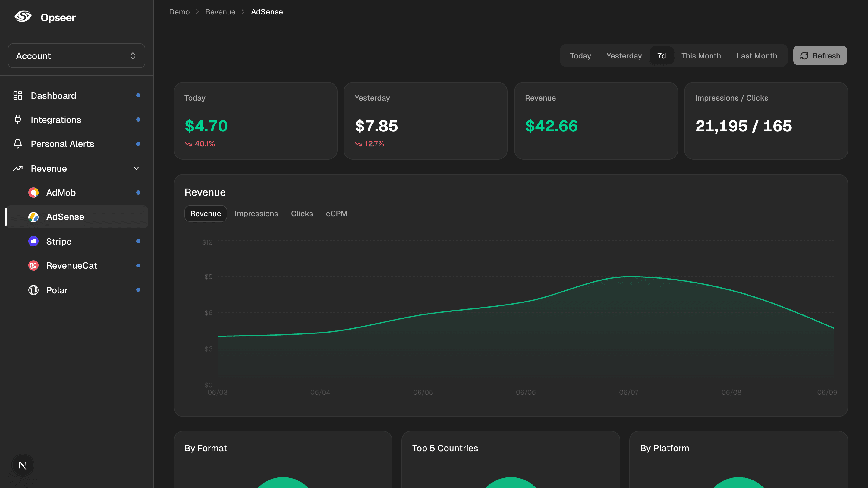Click the RevenueCat logo icon
This screenshot has height=488, width=868.
pos(33,265)
